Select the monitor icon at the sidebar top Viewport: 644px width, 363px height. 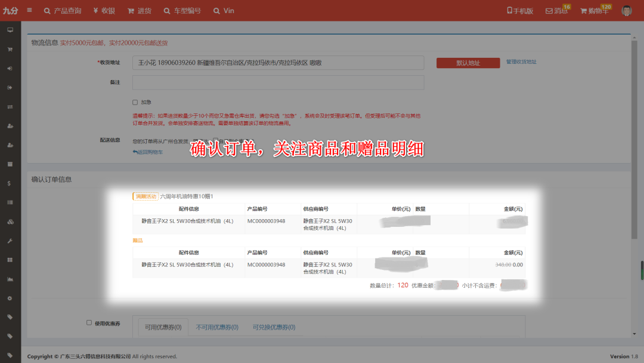click(10, 30)
